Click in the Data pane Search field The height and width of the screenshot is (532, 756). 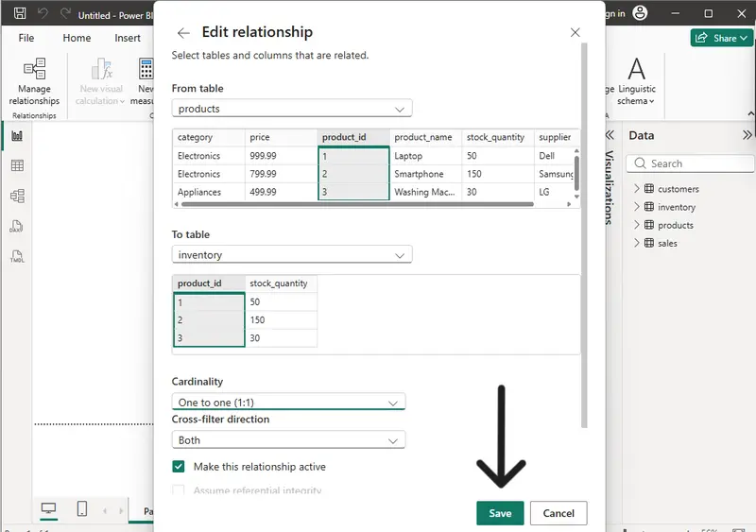pos(690,163)
